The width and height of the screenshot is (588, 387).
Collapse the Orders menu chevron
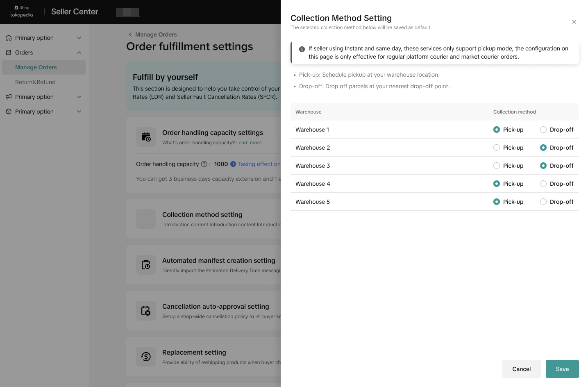click(79, 52)
